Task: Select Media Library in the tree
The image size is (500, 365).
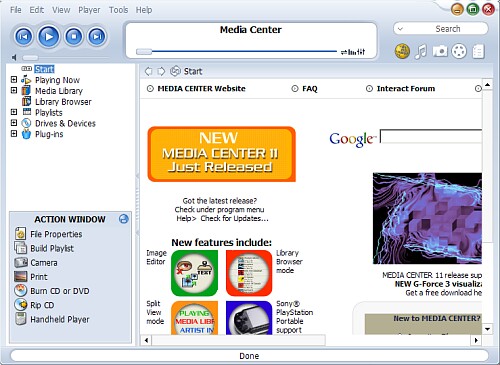Action: click(59, 91)
